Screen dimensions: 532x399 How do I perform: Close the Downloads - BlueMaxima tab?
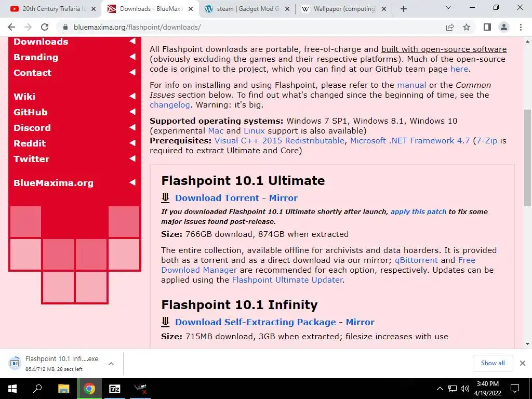click(191, 9)
